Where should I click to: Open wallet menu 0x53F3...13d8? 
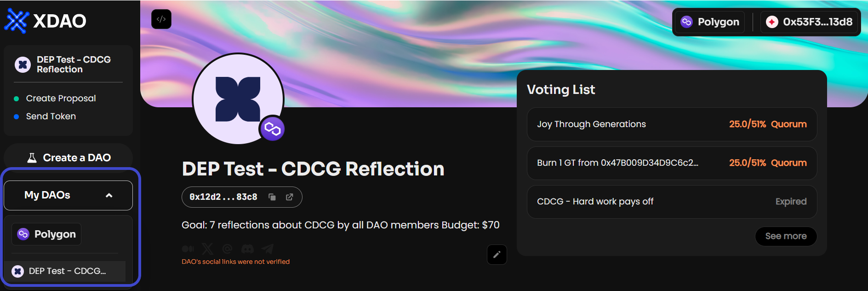point(809,22)
